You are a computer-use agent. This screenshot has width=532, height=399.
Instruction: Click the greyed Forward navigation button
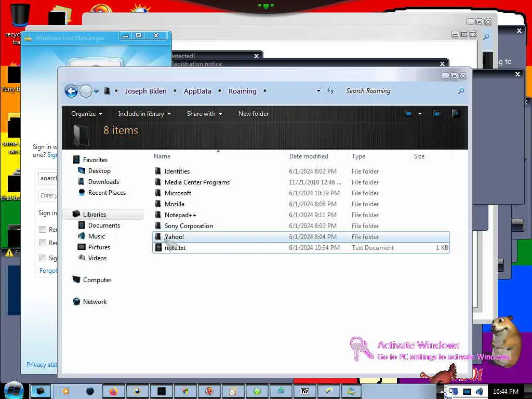pyautogui.click(x=86, y=91)
